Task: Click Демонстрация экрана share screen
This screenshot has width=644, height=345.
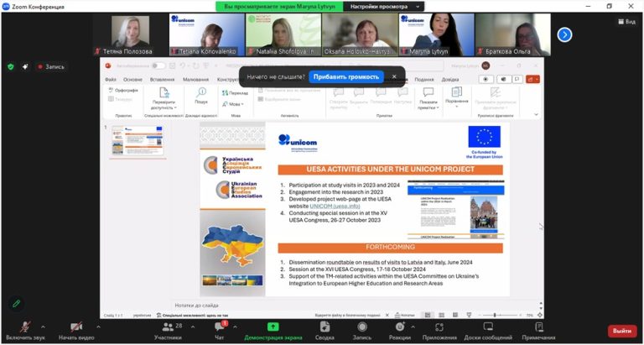Action: [273, 331]
